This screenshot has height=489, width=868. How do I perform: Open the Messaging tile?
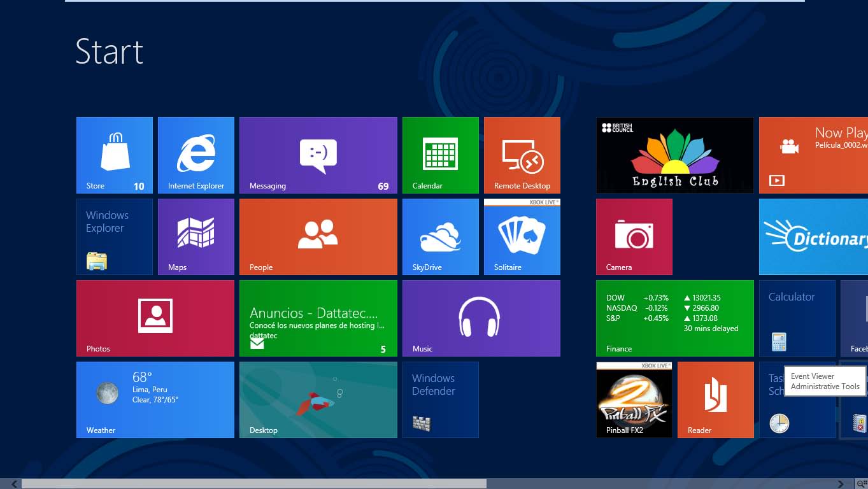[318, 155]
